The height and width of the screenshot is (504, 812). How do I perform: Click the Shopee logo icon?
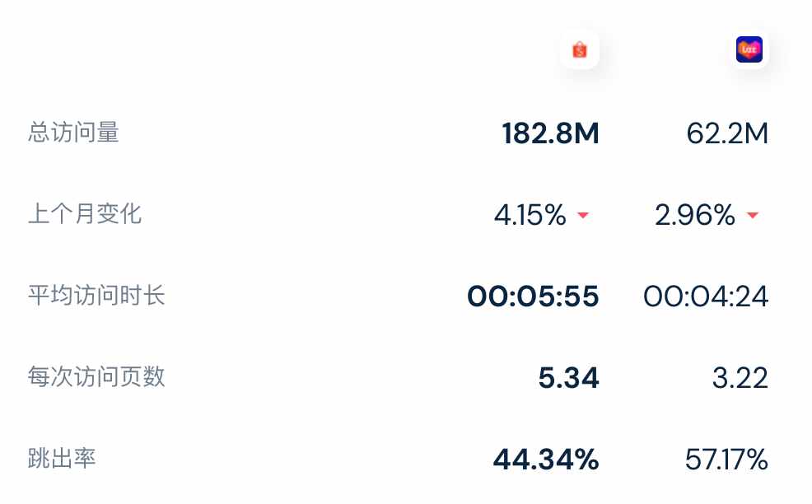[x=580, y=49]
